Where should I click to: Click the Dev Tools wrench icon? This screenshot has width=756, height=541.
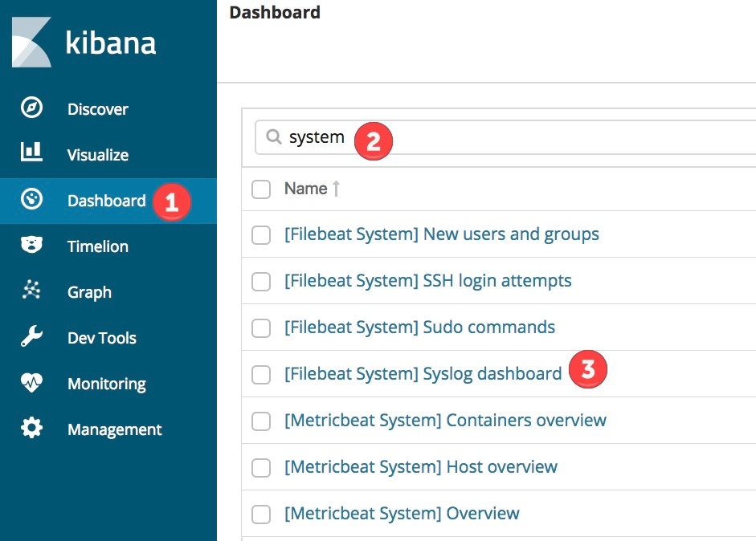pyautogui.click(x=32, y=336)
